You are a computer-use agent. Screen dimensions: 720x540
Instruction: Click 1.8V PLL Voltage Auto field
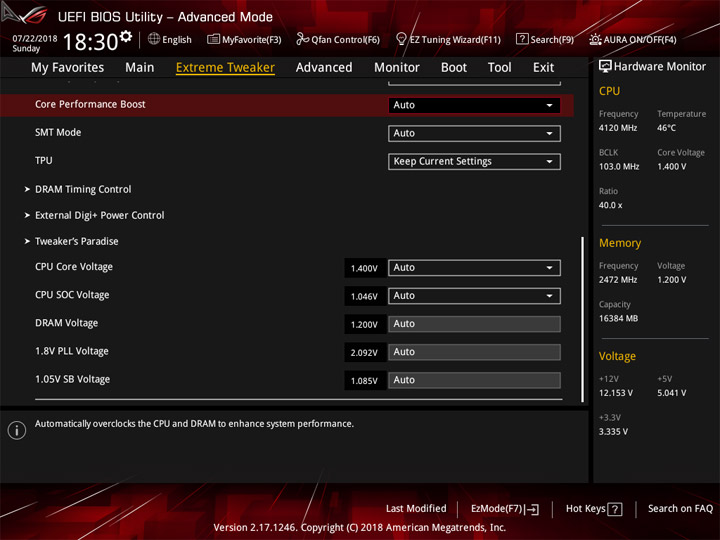(x=474, y=352)
